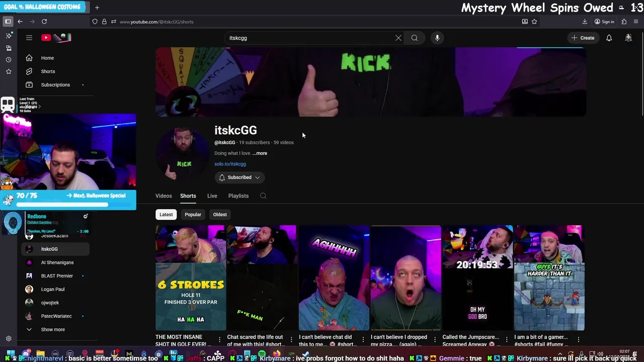Click browser Sign in button
The width and height of the screenshot is (644, 362).
[604, 22]
